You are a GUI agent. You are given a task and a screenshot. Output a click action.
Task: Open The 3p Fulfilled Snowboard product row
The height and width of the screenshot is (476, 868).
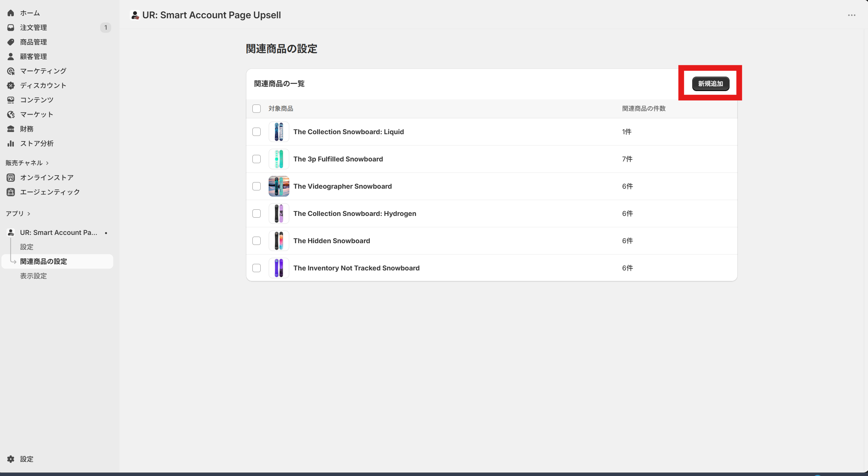(x=492, y=159)
